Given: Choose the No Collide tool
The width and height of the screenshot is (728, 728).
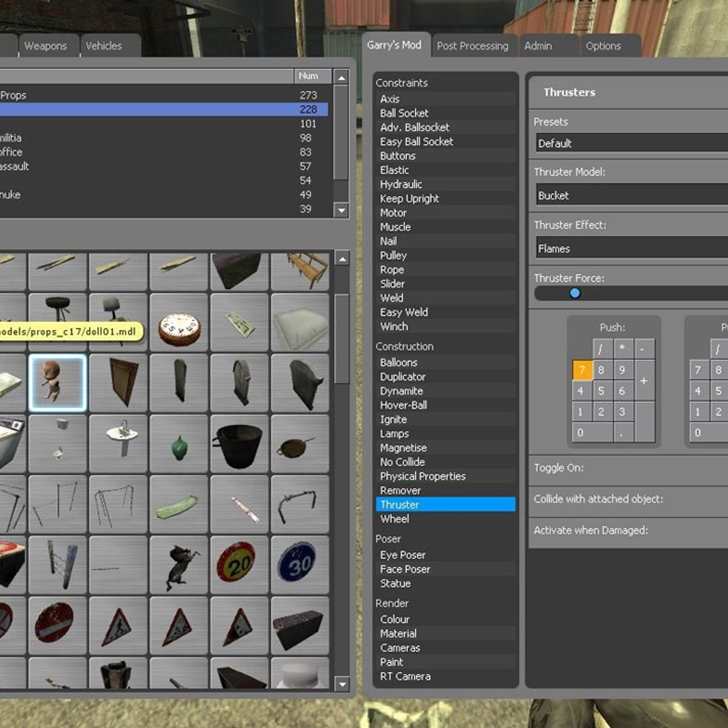Looking at the screenshot, I should (x=446, y=462).
